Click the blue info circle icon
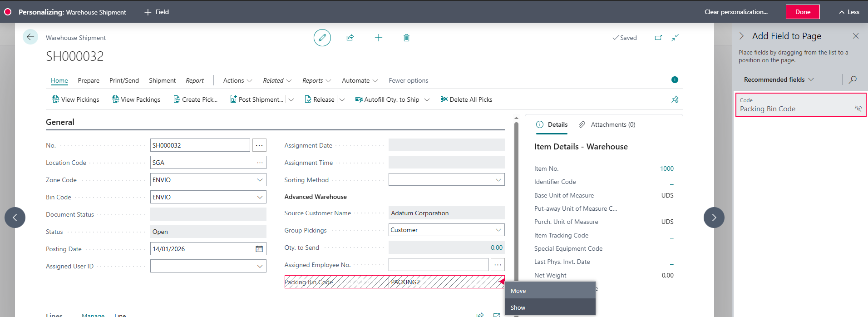The width and height of the screenshot is (868, 317). pos(675,80)
